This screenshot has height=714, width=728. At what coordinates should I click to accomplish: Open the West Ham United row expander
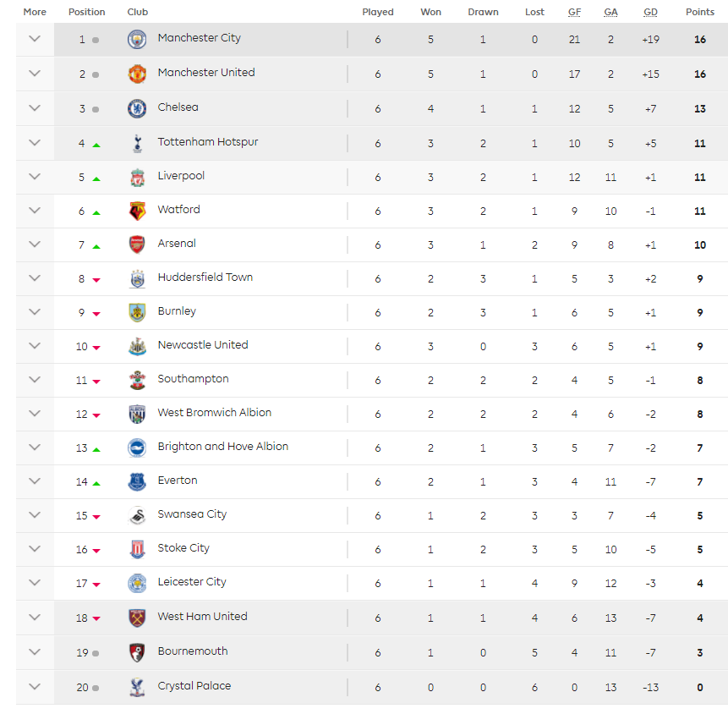click(35, 617)
